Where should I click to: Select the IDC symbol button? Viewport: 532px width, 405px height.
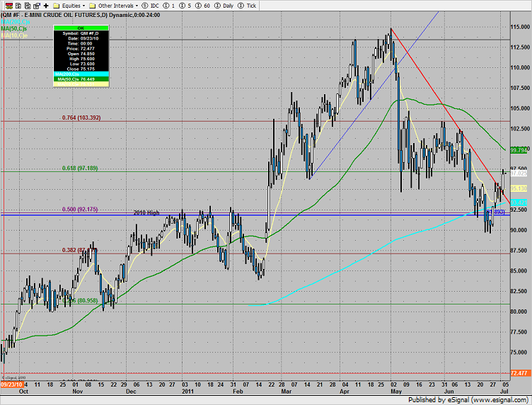(x=150, y=6)
